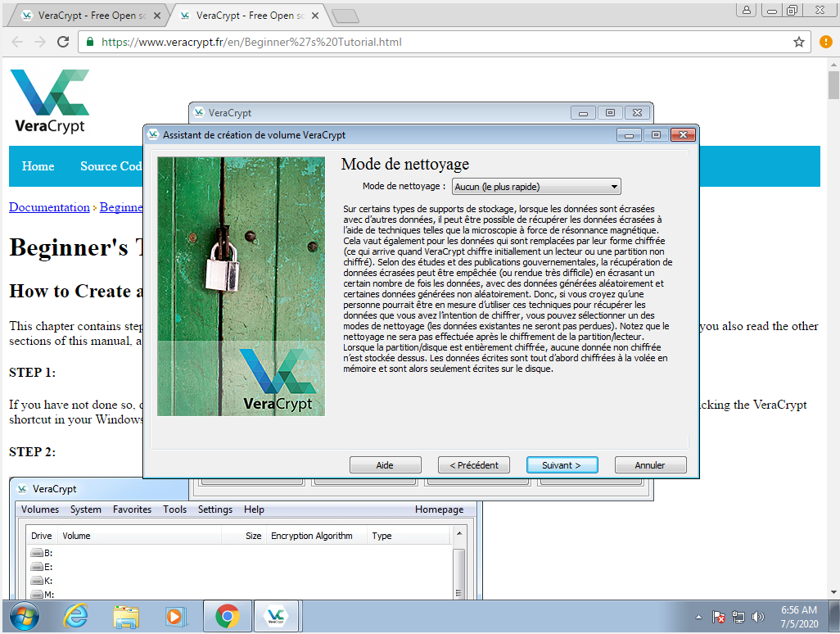Show hidden icons in the system tray

[x=698, y=617]
